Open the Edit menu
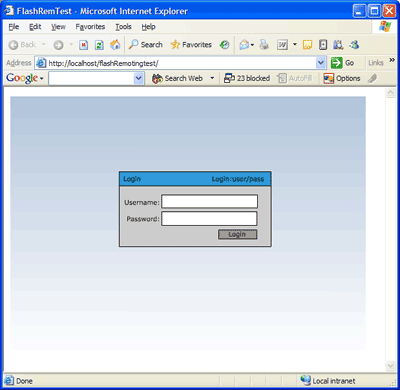This screenshot has width=400, height=390. [x=35, y=27]
